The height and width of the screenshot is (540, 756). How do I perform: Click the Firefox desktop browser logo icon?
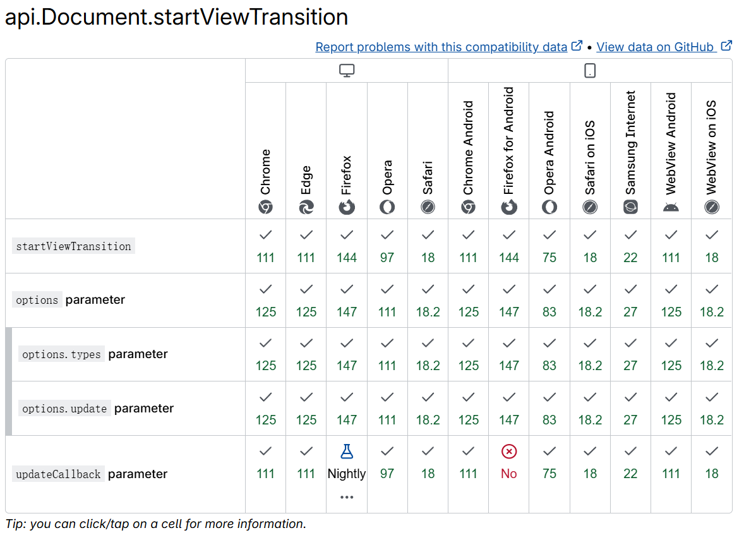click(x=347, y=207)
